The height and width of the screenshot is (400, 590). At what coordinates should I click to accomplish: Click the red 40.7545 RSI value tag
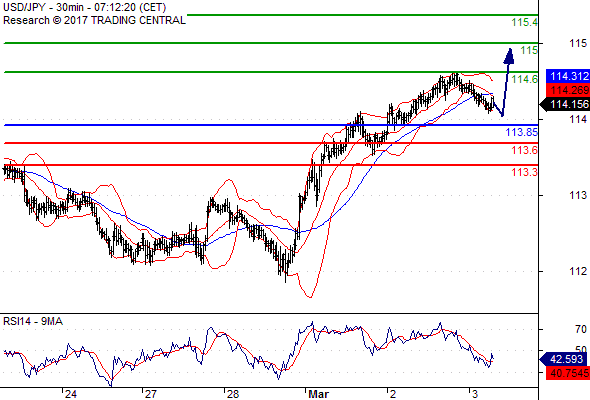click(x=568, y=373)
